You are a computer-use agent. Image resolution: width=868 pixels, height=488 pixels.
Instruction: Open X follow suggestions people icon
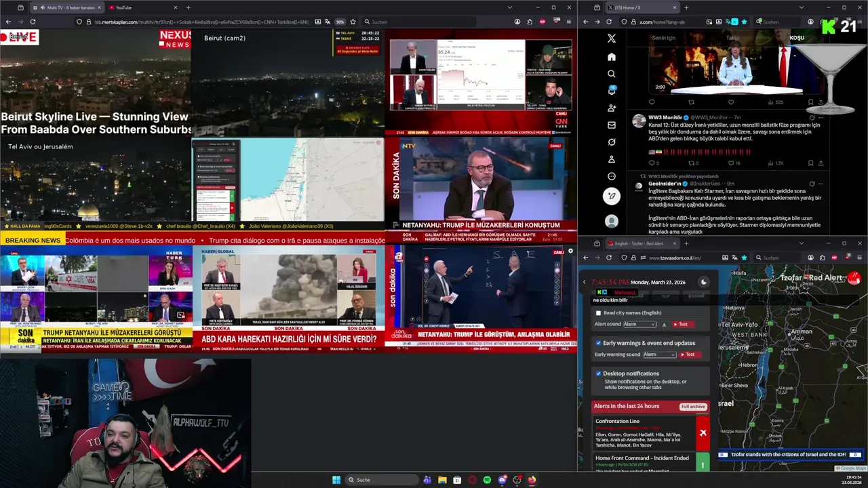coord(611,108)
